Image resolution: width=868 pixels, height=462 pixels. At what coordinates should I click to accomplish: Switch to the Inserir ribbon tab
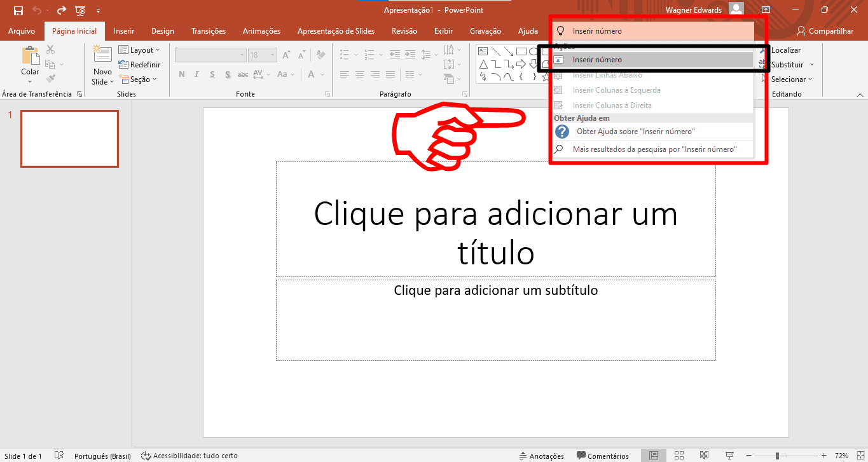coord(124,31)
